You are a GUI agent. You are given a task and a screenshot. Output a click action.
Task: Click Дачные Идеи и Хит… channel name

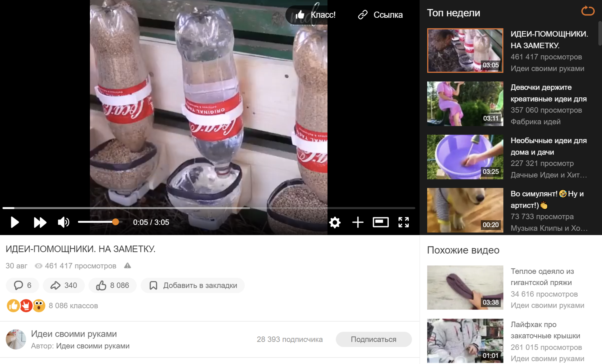[549, 175]
